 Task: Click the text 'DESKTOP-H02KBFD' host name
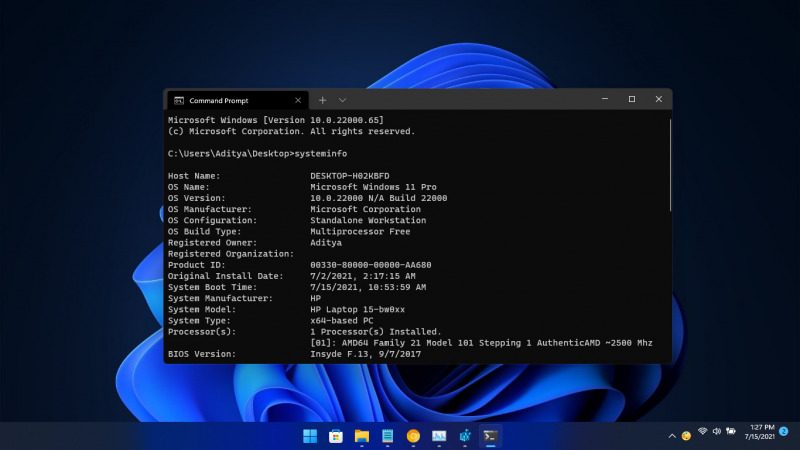(x=349, y=176)
